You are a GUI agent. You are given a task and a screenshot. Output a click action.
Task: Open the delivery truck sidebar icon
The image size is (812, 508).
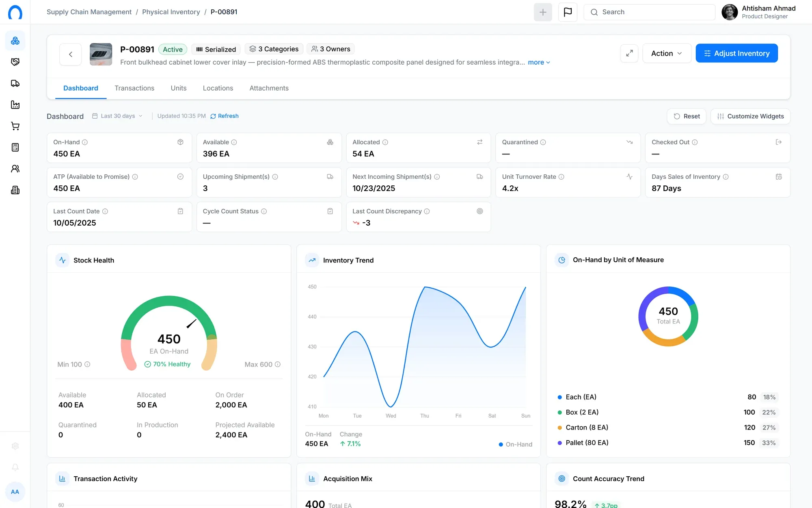click(15, 83)
